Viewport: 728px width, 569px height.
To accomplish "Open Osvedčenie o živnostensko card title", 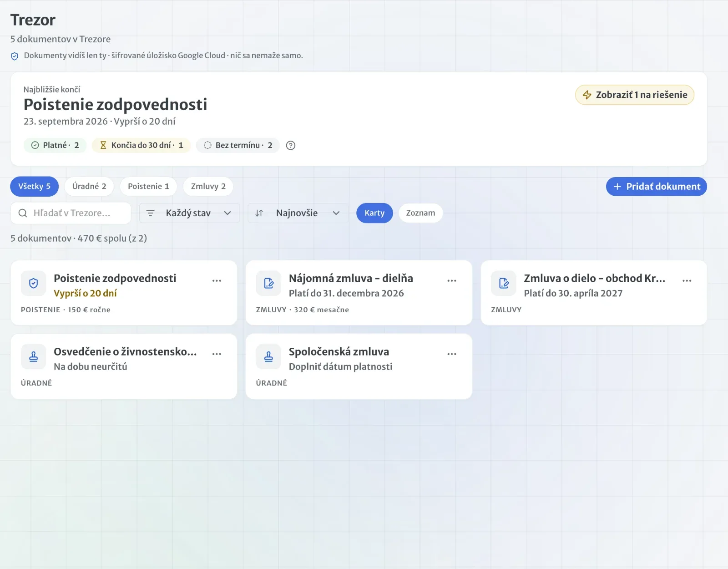I will click(x=125, y=351).
